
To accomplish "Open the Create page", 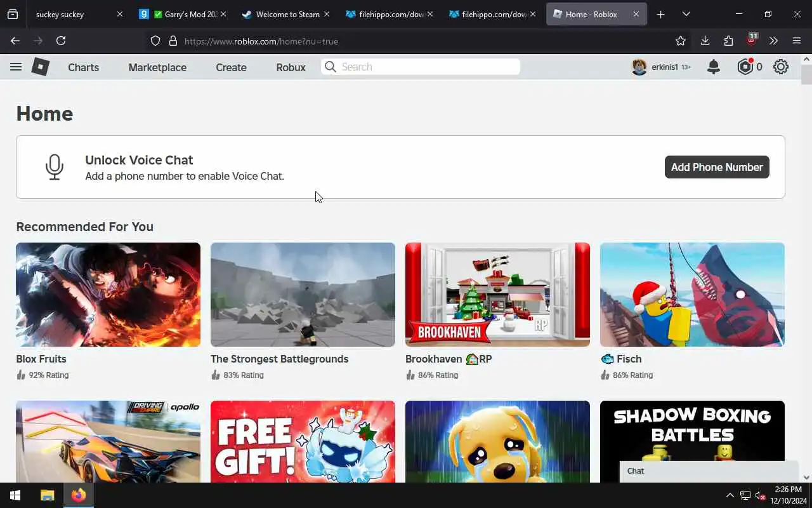I will click(231, 67).
